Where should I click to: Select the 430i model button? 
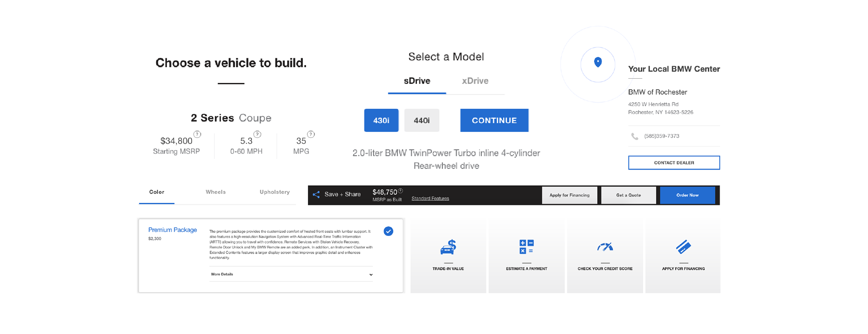coord(381,120)
